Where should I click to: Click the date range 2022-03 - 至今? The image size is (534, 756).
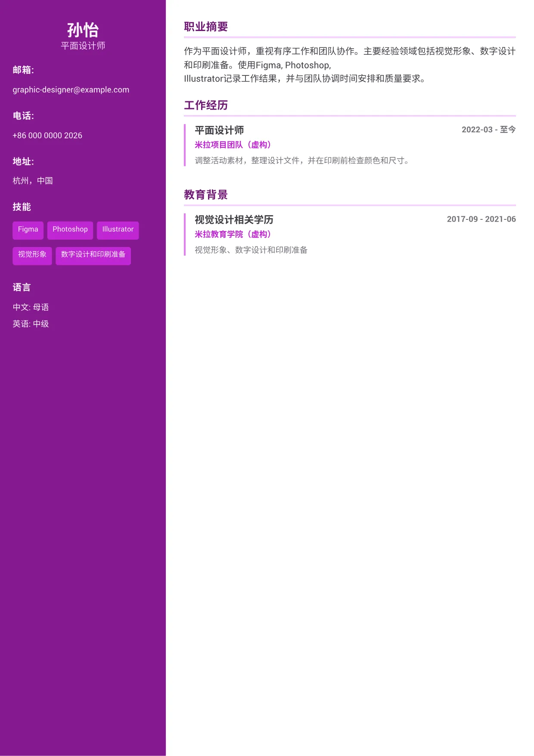(x=489, y=130)
